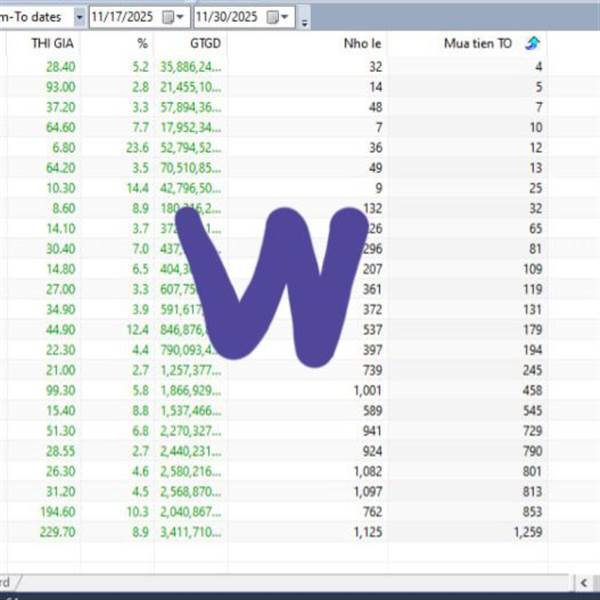Open calendar picker for 11/30/2025 date
The width and height of the screenshot is (600, 600).
coord(278,17)
